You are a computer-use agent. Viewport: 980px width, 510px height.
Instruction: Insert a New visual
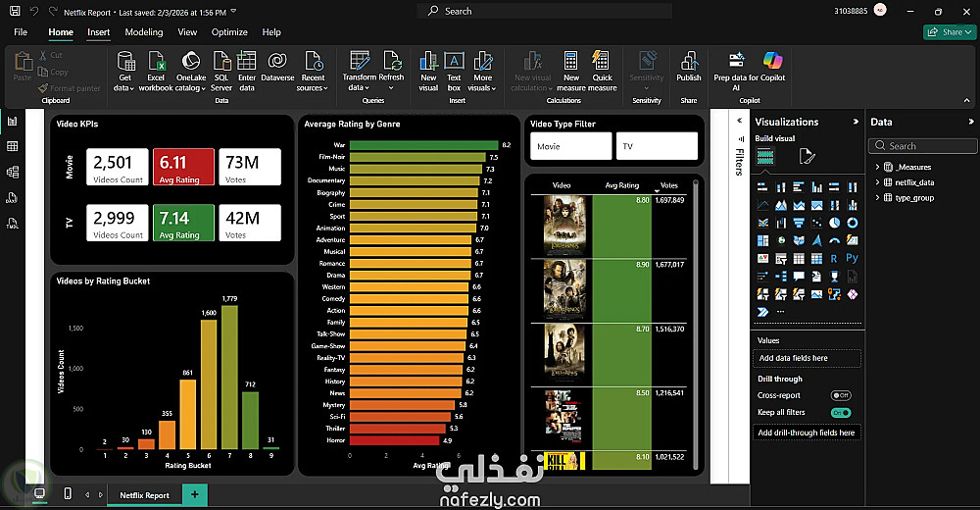pyautogui.click(x=428, y=72)
